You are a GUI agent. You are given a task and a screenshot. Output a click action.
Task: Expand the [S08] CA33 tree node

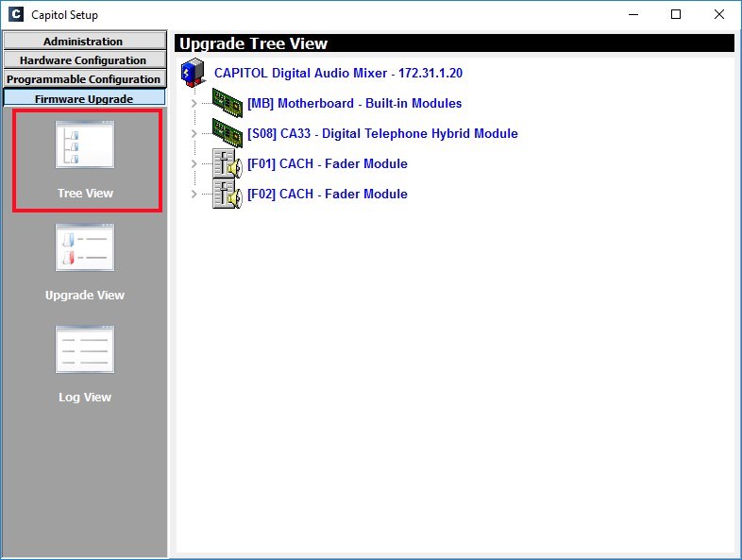point(194,133)
